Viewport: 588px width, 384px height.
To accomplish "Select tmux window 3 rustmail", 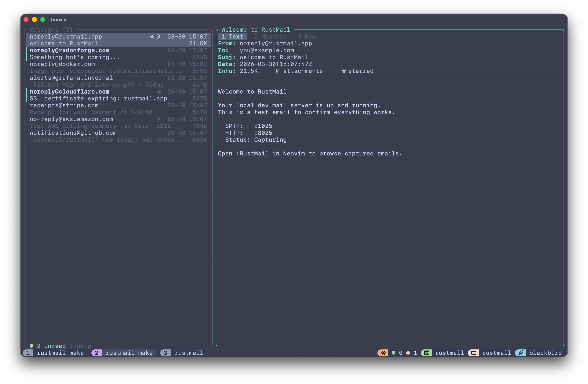I will click(x=182, y=353).
